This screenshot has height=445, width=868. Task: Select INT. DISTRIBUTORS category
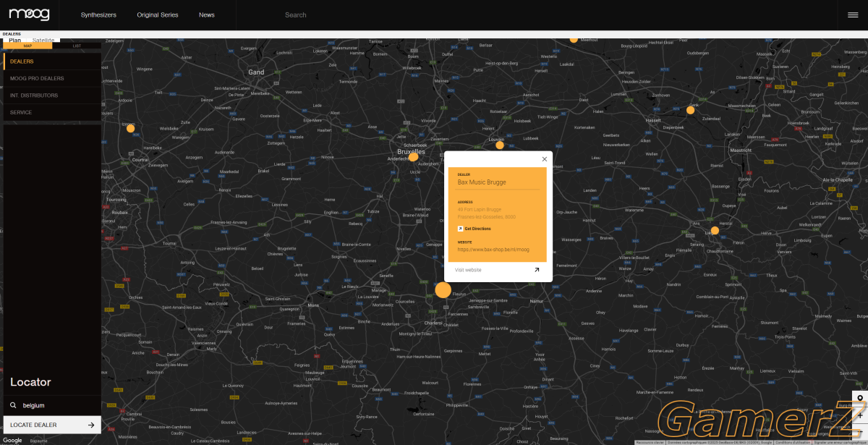(x=52, y=96)
